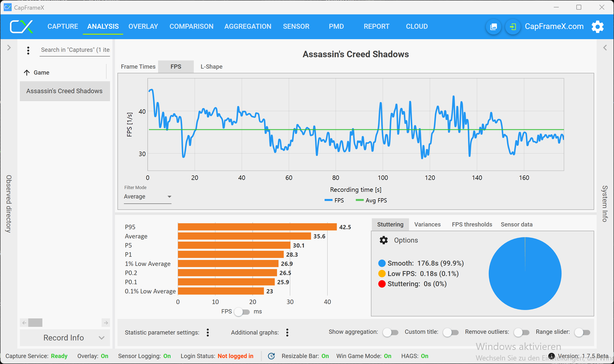Open Additional graphs three-dot menu
Image resolution: width=614 pixels, height=364 pixels.
[x=287, y=332]
